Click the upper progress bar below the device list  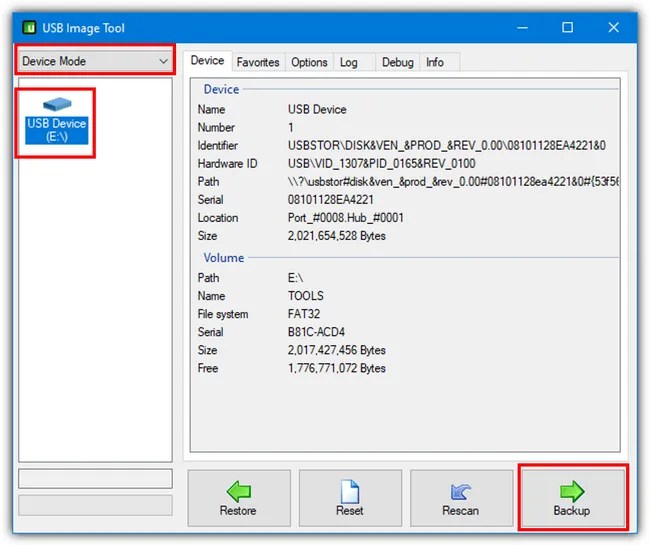coord(95,479)
